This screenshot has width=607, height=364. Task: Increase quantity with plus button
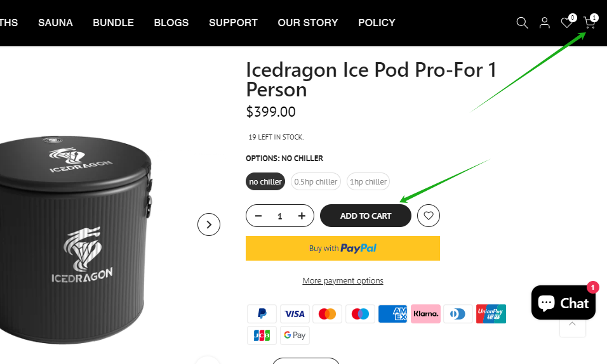(x=302, y=216)
